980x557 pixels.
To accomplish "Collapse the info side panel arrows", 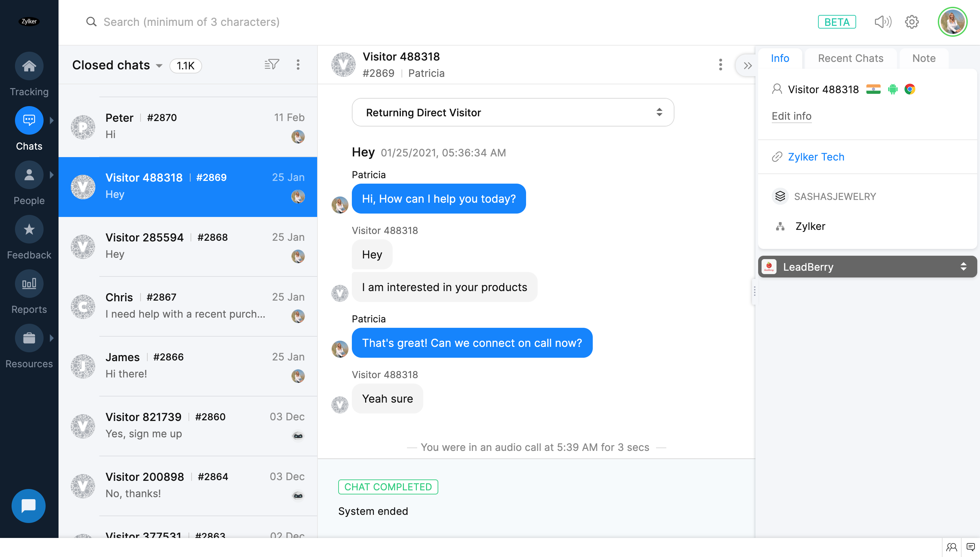I will coord(747,66).
